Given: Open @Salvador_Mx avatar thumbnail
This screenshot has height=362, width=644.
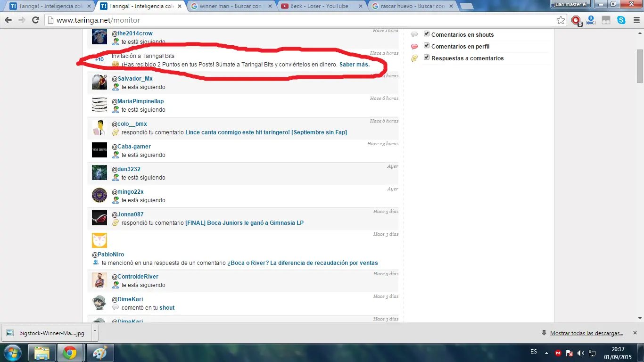Looking at the screenshot, I should (99, 82).
